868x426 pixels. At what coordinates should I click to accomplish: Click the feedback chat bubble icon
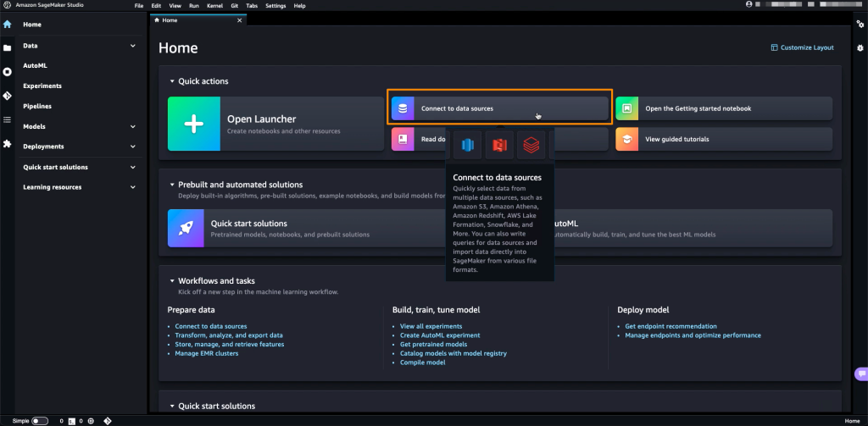click(x=861, y=374)
